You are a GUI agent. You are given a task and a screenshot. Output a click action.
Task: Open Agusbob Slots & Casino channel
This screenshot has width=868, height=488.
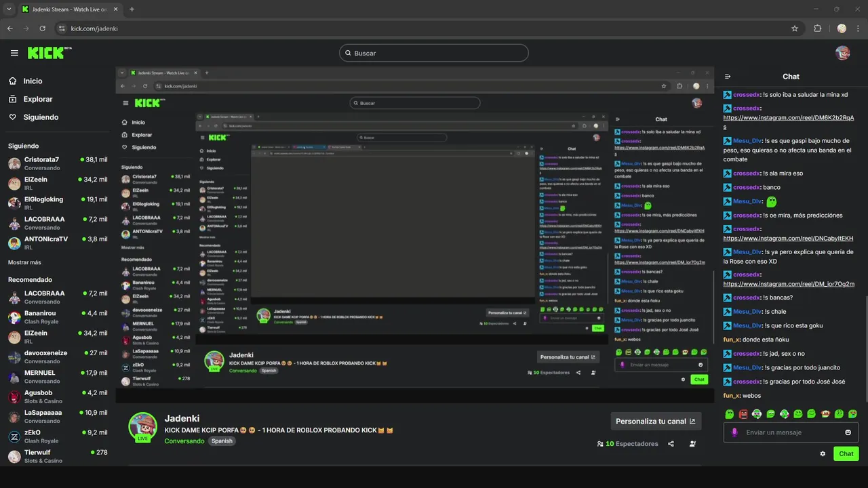(x=58, y=396)
